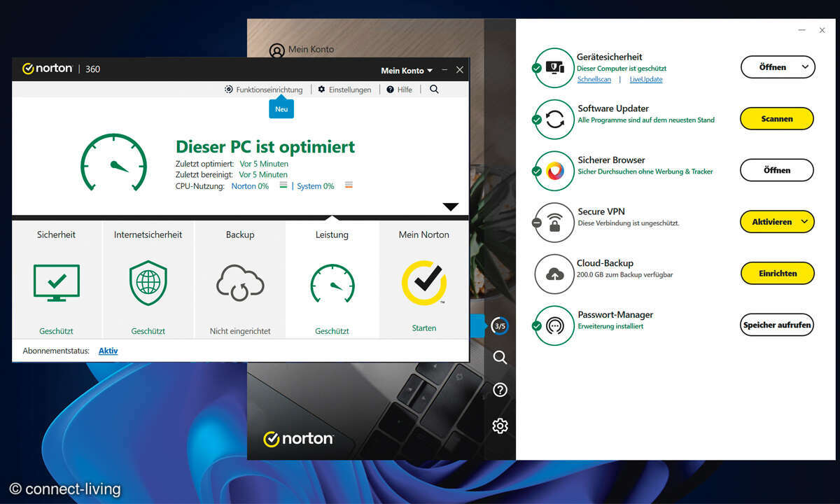Image resolution: width=840 pixels, height=504 pixels.
Task: Click the Mein Norton checkmark logo
Action: 424,283
